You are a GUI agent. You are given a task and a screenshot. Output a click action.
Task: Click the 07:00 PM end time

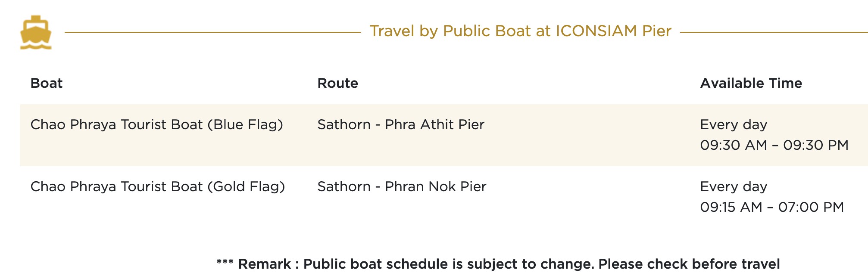(811, 207)
